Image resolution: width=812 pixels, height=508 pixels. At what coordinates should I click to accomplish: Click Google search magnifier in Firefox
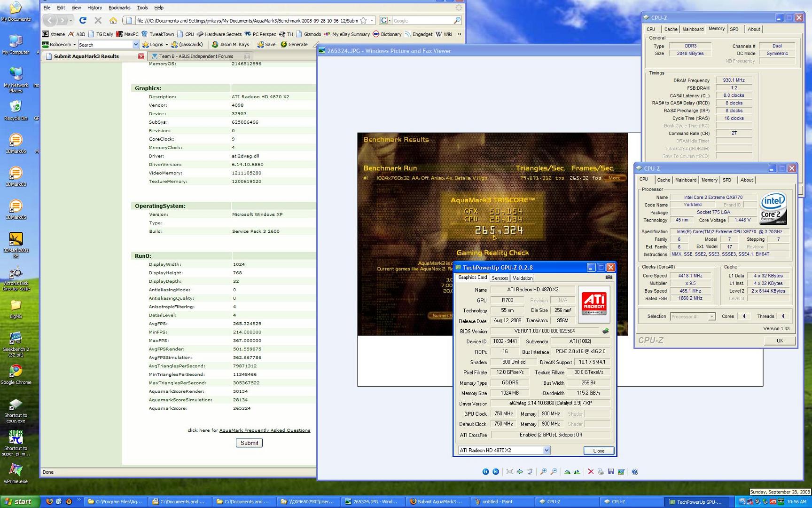point(457,21)
